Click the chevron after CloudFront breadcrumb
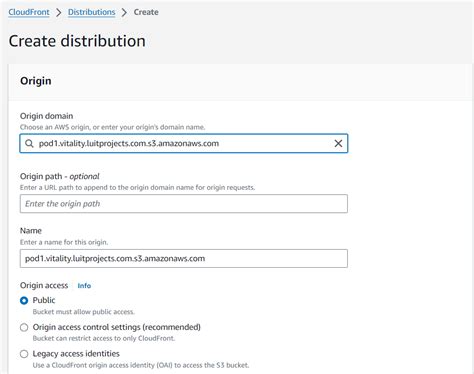This screenshot has width=474, height=374. (x=59, y=13)
